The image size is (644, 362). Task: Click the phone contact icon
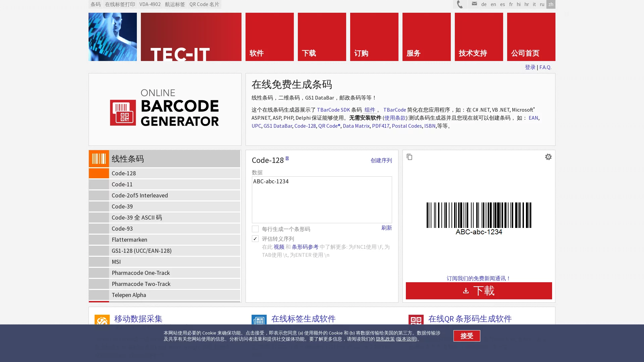pos(460,4)
